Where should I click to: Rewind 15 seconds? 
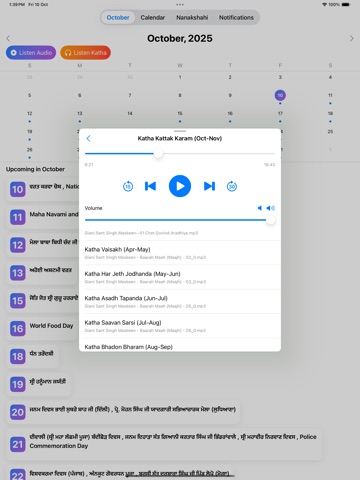(x=128, y=186)
